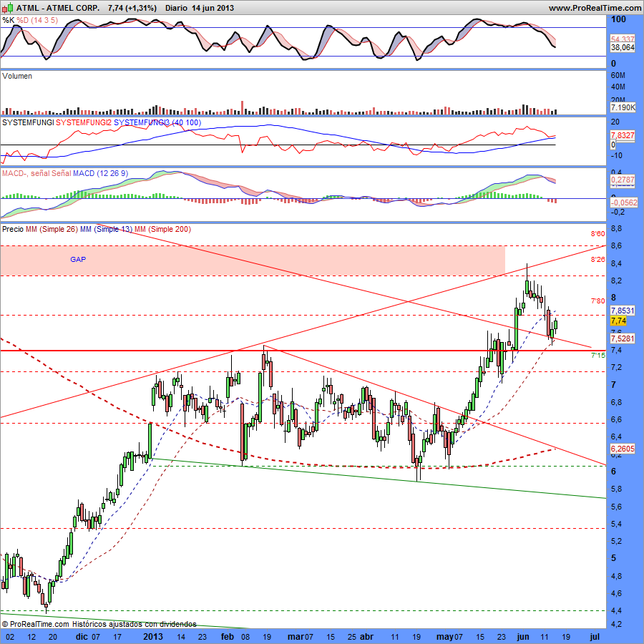Click the "(+1,31%)" daily change in header
Image resolution: width=644 pixels, height=644 pixels.
coord(140,8)
